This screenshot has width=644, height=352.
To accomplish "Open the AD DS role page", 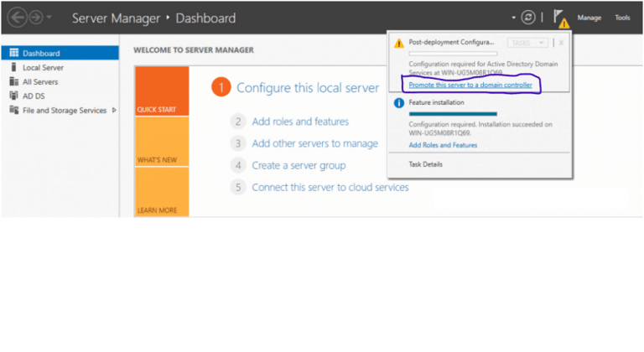I will pyautogui.click(x=34, y=96).
